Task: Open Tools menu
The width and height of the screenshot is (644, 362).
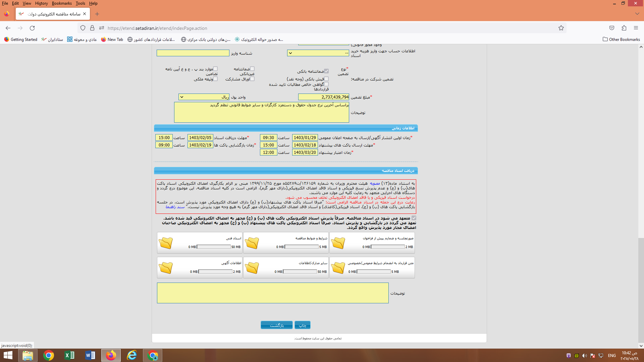Action: (80, 3)
